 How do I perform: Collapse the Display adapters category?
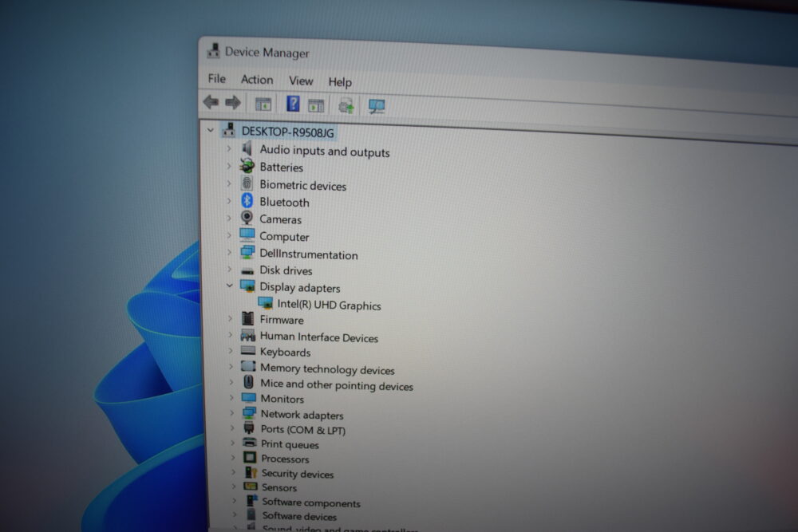[230, 286]
